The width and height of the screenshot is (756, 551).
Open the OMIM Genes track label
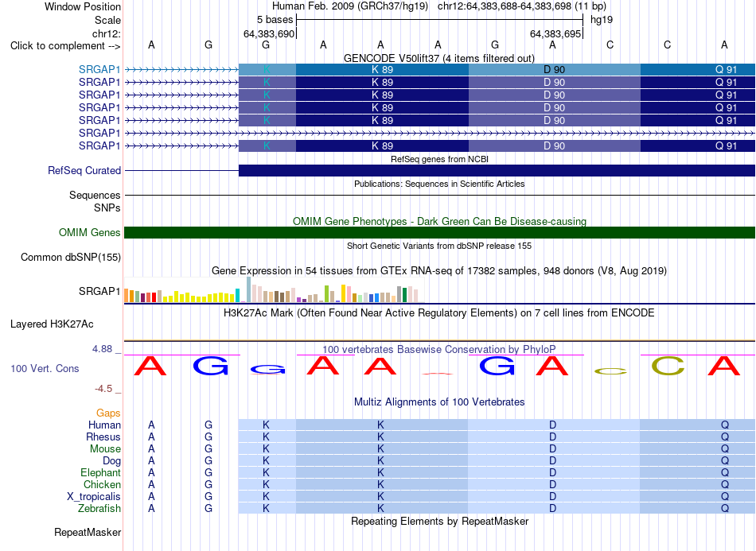click(x=90, y=233)
